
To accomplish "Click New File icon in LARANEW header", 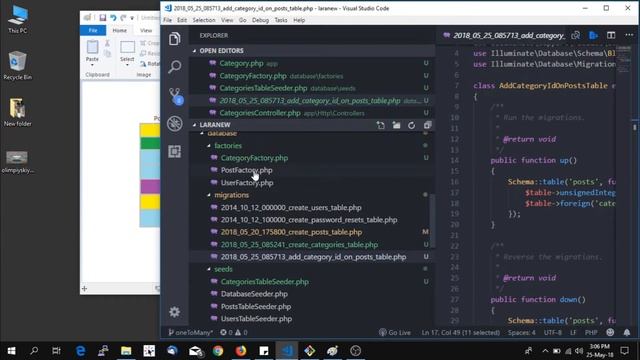I will tap(380, 125).
